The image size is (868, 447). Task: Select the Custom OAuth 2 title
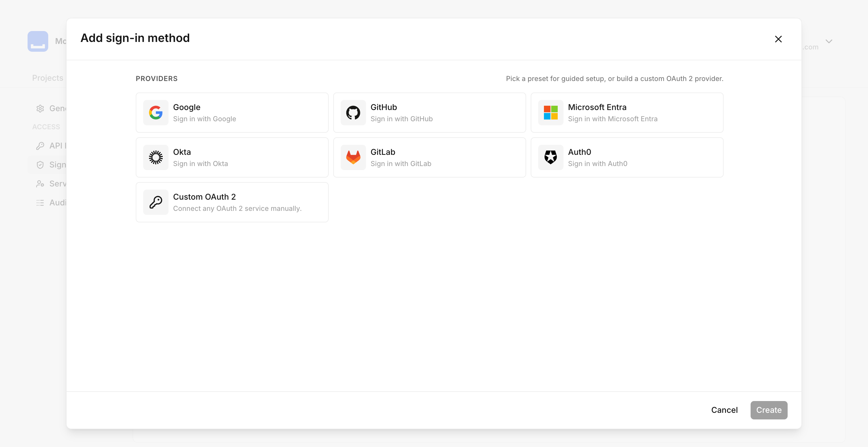[x=205, y=197]
